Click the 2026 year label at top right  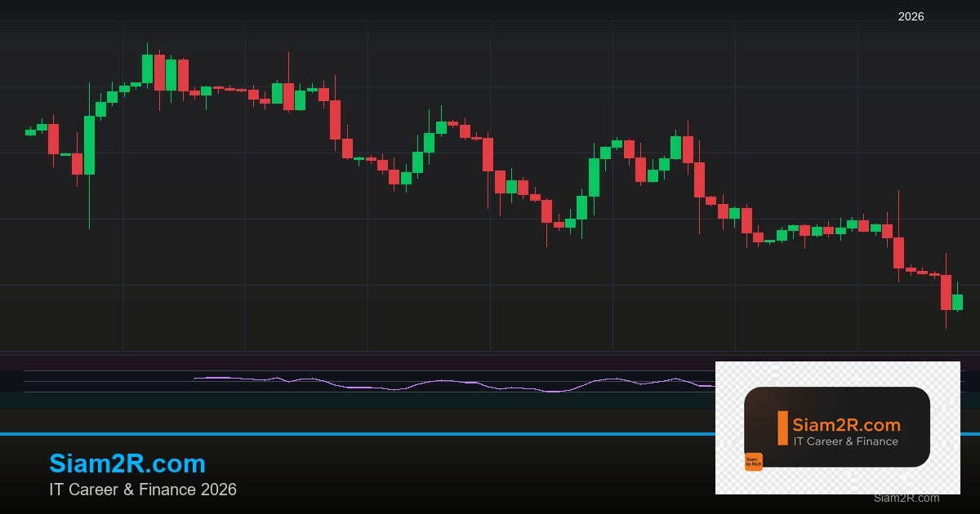click(911, 16)
